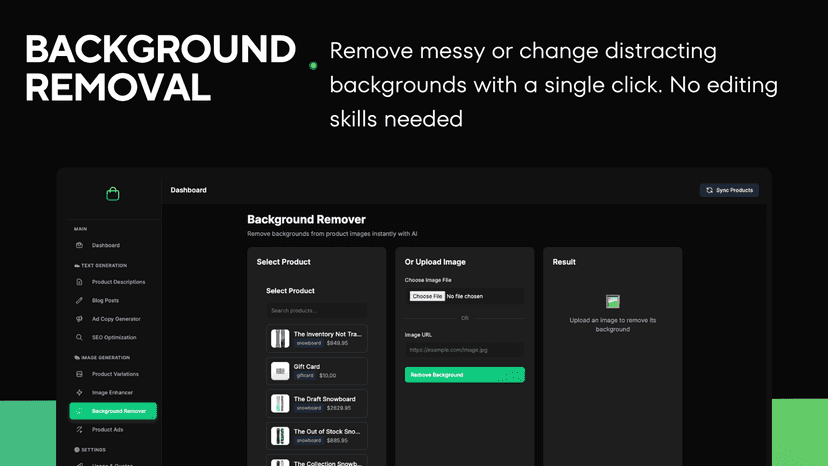Click the Result panel heading
This screenshot has width=828, height=466.
(x=564, y=262)
